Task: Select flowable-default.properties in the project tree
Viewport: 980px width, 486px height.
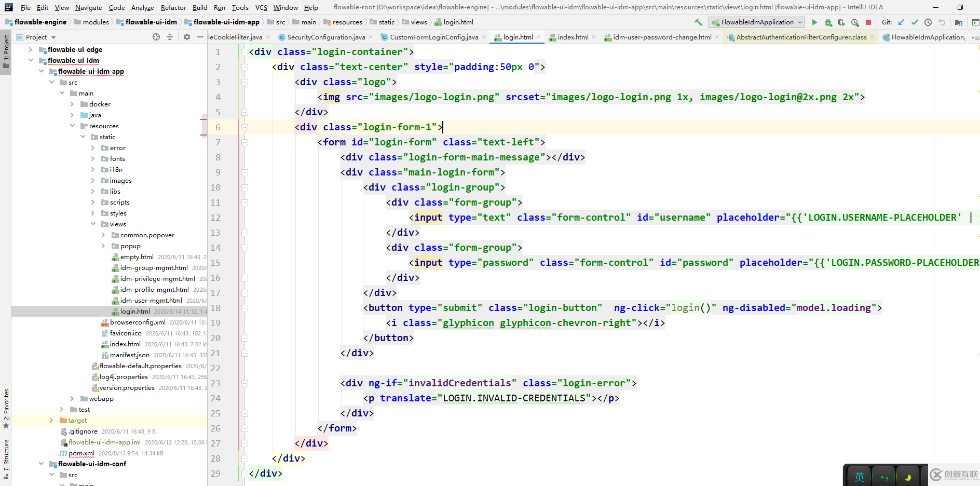Action: click(x=140, y=366)
